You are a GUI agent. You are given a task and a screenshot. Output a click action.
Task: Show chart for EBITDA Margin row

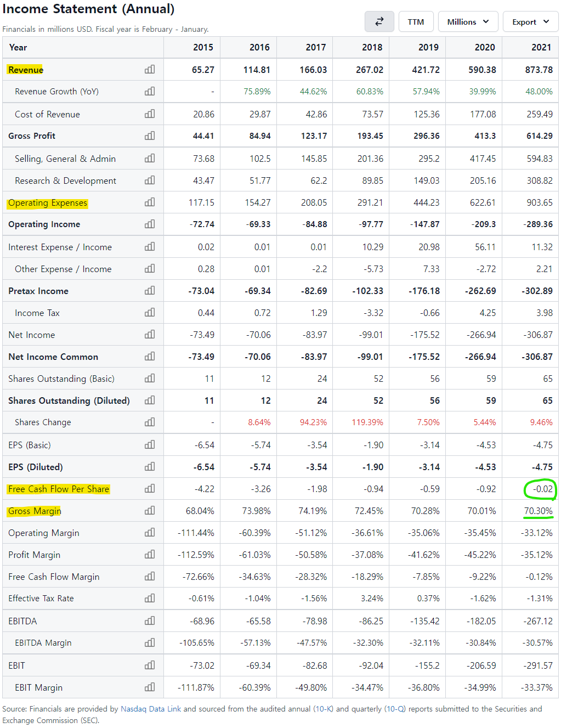[x=150, y=643]
